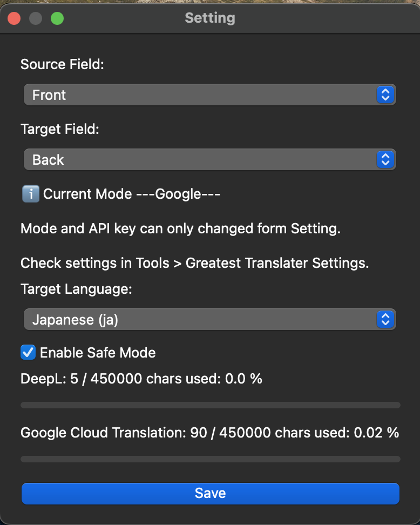Click the "Source Field:" label
420x525 pixels.
point(62,64)
